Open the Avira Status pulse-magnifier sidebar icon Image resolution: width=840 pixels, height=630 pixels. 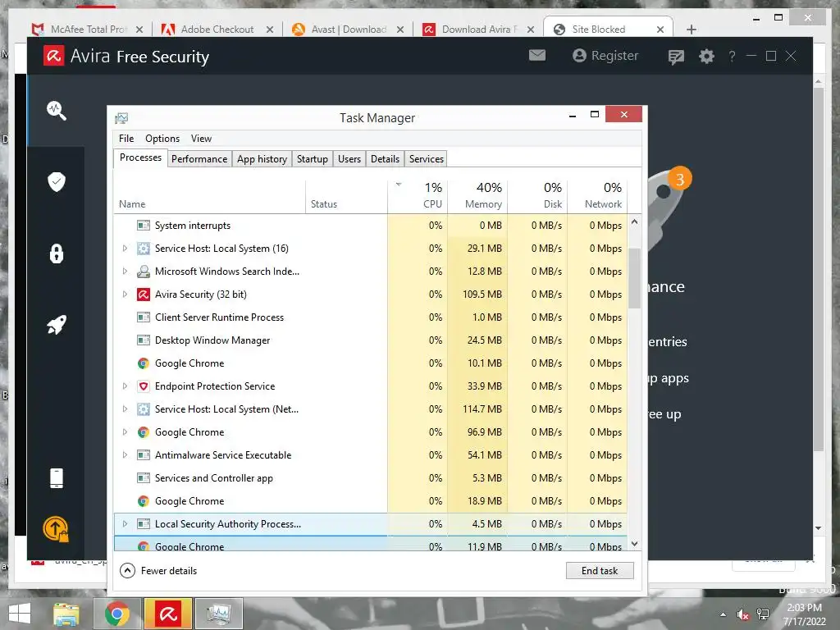(57, 111)
